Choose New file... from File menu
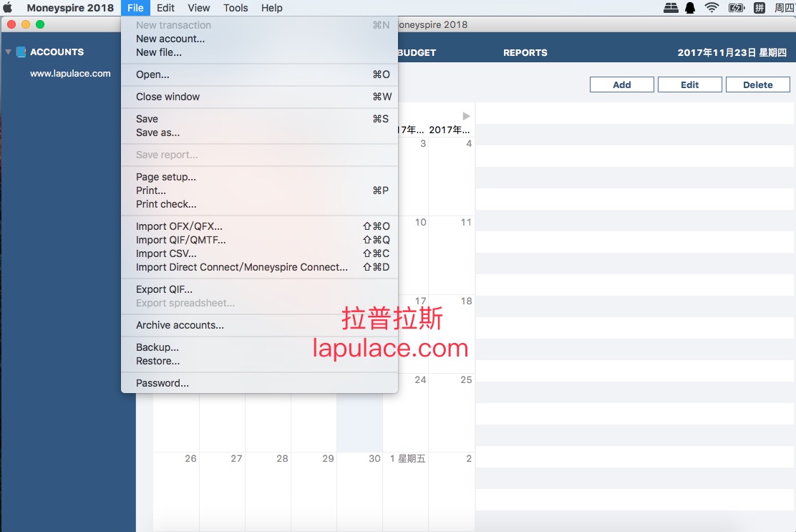The width and height of the screenshot is (796, 532). click(259, 52)
